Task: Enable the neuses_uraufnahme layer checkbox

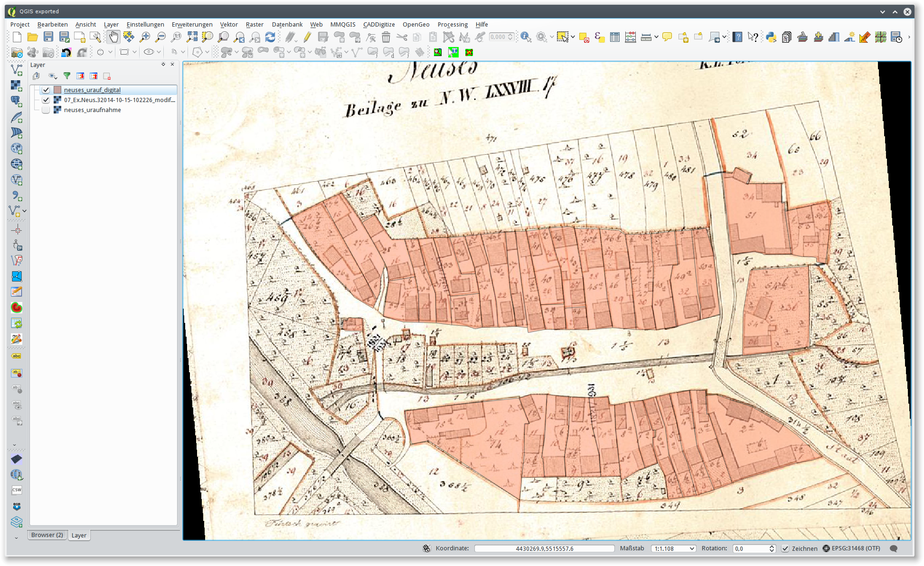Action: click(x=46, y=110)
